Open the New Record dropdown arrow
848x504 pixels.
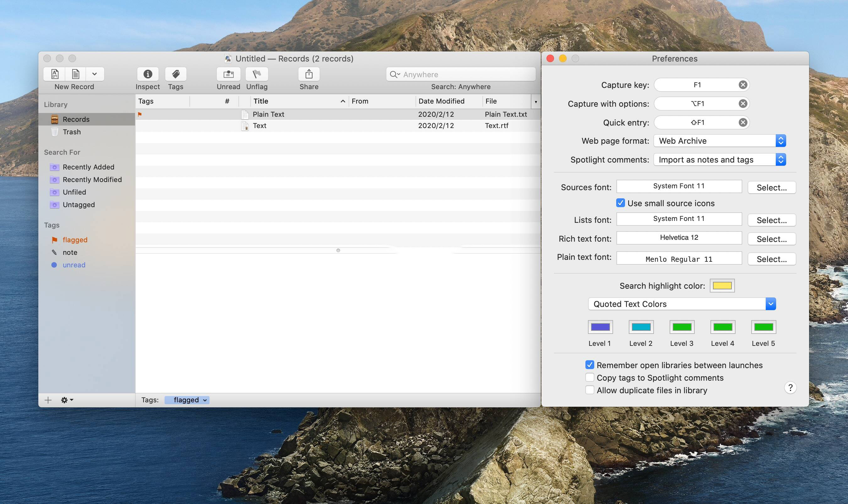click(95, 74)
